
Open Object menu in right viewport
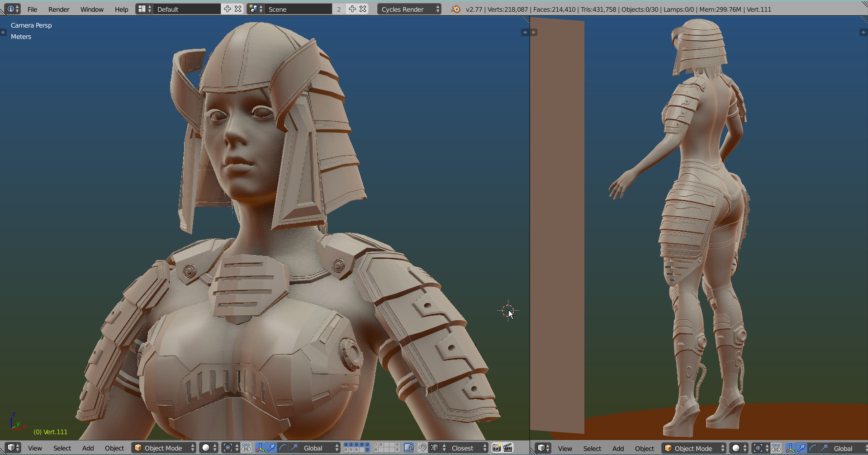[x=645, y=449]
